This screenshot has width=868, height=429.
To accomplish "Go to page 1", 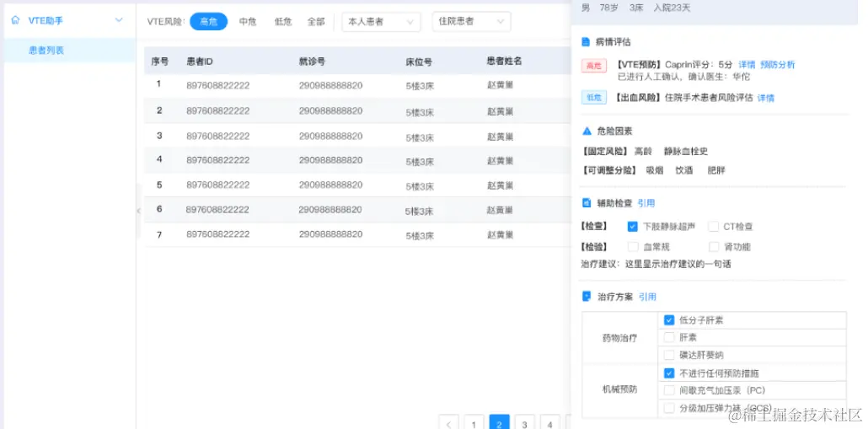I will (x=474, y=423).
